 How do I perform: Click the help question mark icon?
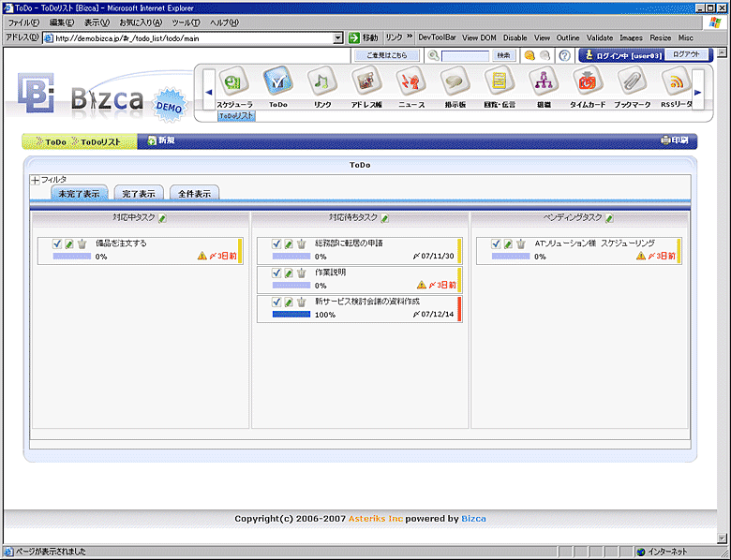coord(564,55)
